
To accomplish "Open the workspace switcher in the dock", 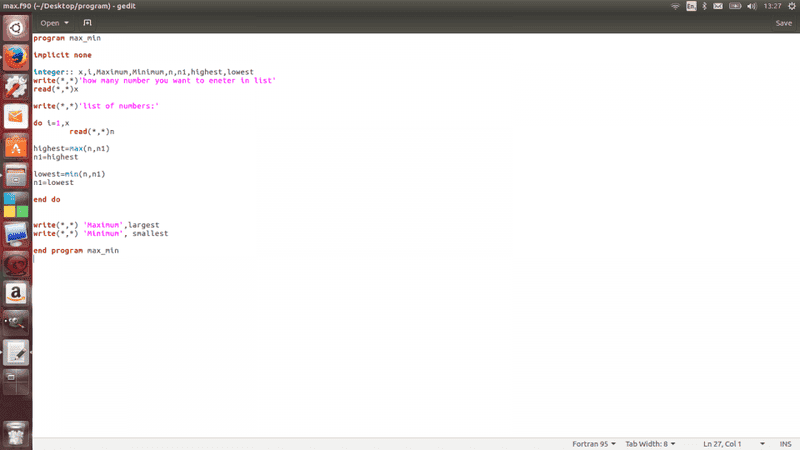I will pyautogui.click(x=16, y=383).
